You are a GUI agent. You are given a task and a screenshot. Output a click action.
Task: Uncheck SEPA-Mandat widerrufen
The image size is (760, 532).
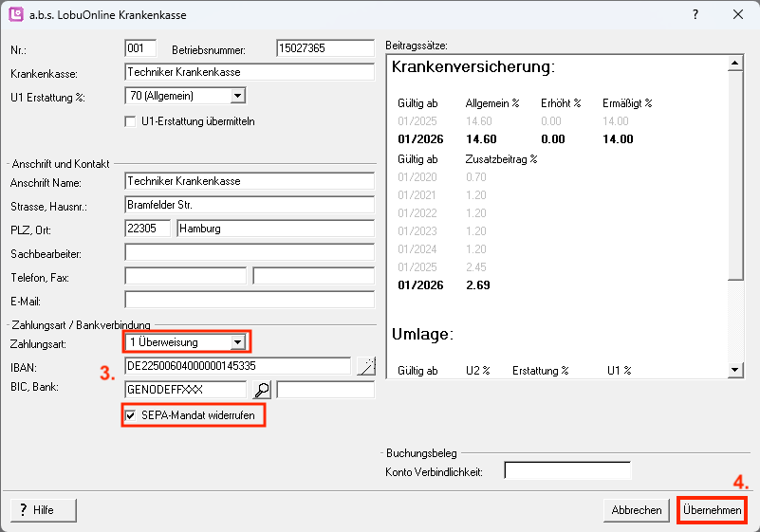pos(132,415)
